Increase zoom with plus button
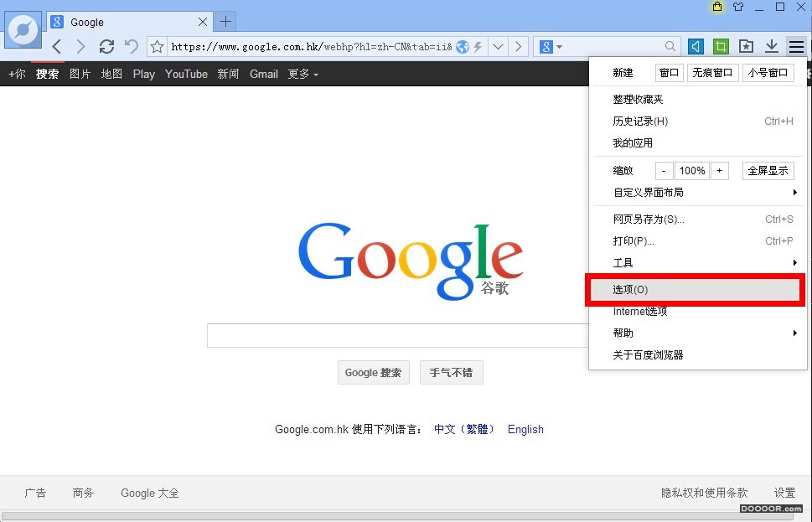 (x=719, y=171)
